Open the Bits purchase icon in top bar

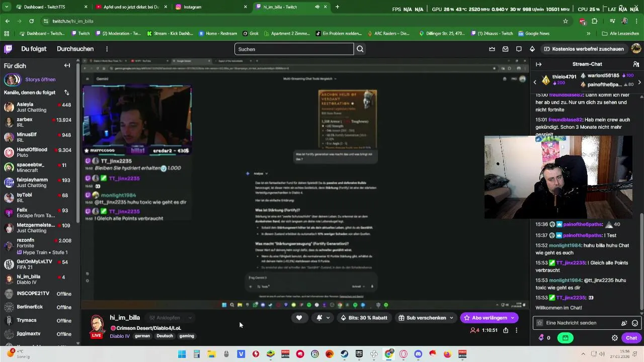click(x=532, y=49)
